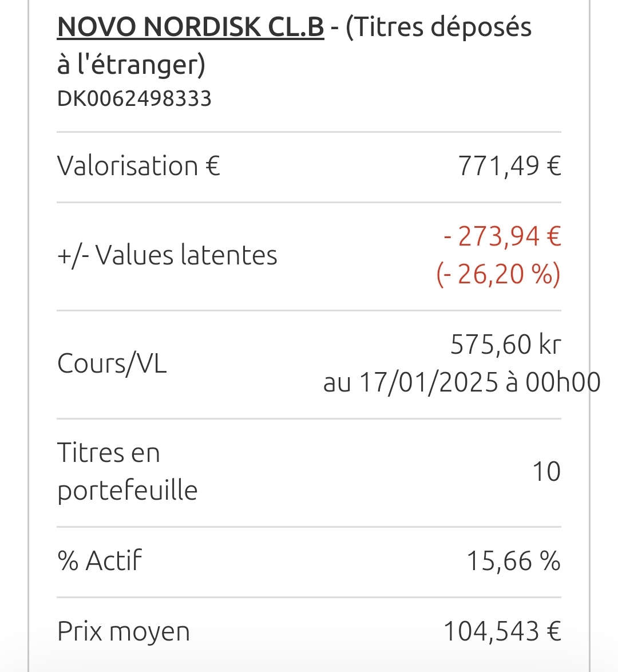Click the Valorisation € label
The image size is (618, 672).
click(x=138, y=165)
